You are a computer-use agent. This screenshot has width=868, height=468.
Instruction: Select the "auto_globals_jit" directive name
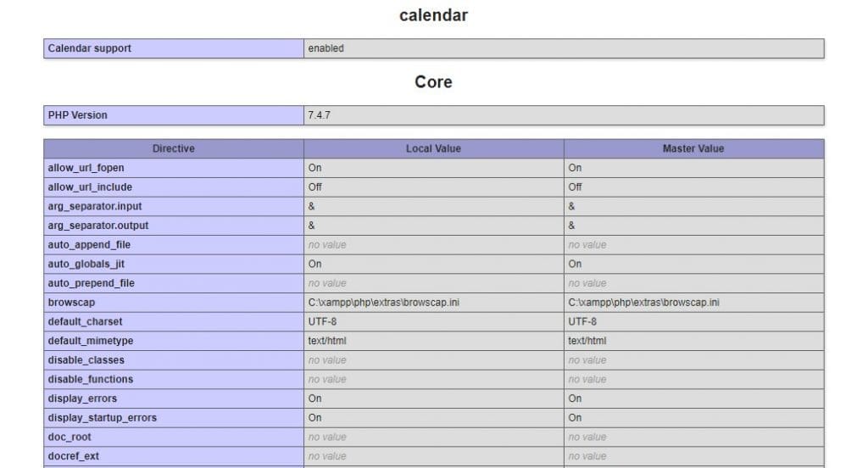coord(86,265)
